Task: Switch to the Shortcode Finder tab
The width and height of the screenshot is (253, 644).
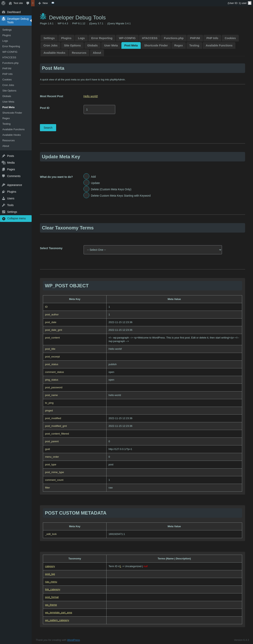Action: point(156,45)
